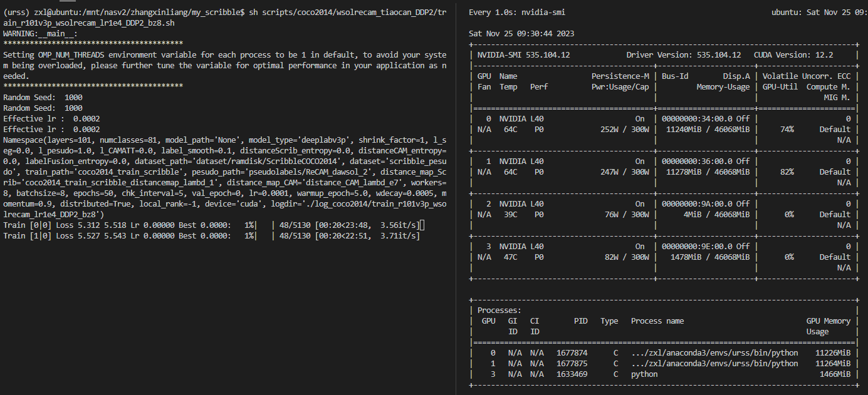The image size is (868, 395).
Task: Click PID 1677874 in the process table
Action: tap(572, 352)
